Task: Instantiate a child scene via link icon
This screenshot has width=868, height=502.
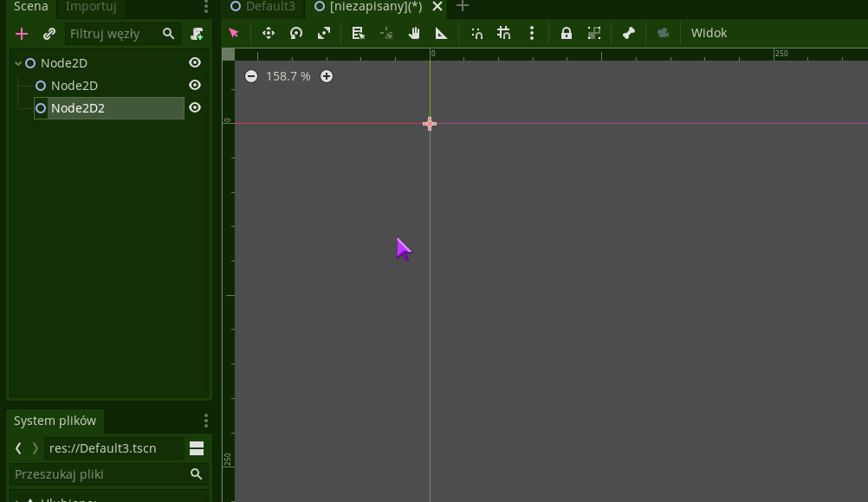Action: [x=49, y=33]
